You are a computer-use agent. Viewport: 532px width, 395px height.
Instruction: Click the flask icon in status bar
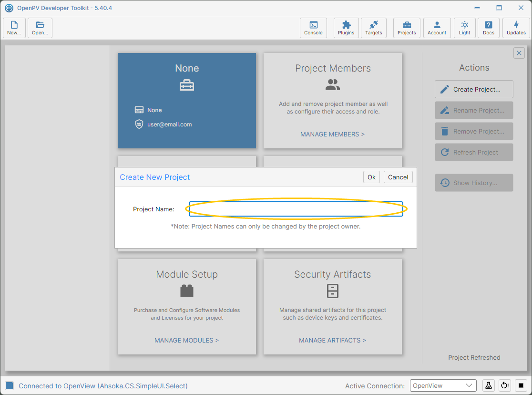[x=488, y=385]
